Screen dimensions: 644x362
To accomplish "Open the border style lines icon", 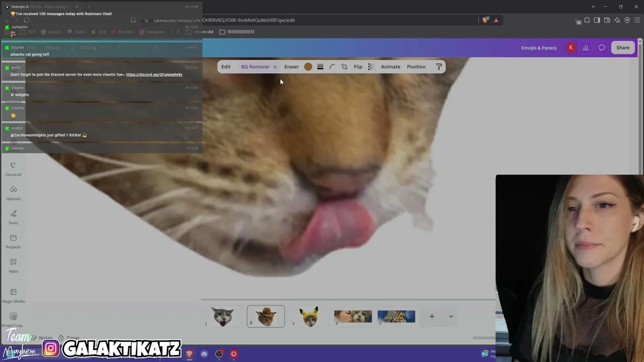I will point(320,67).
